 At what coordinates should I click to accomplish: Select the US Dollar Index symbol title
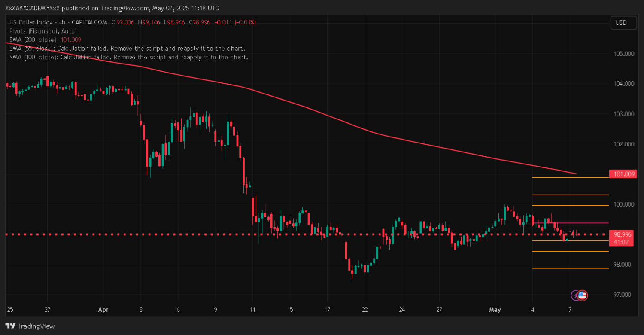click(30, 22)
